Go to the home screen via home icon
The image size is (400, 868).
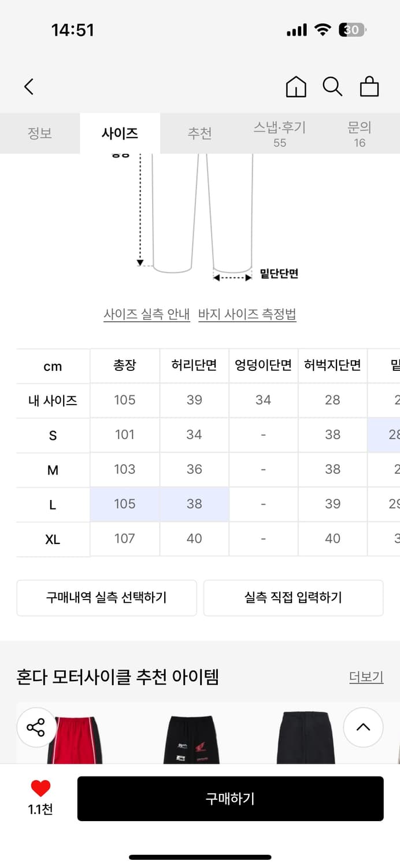click(295, 86)
